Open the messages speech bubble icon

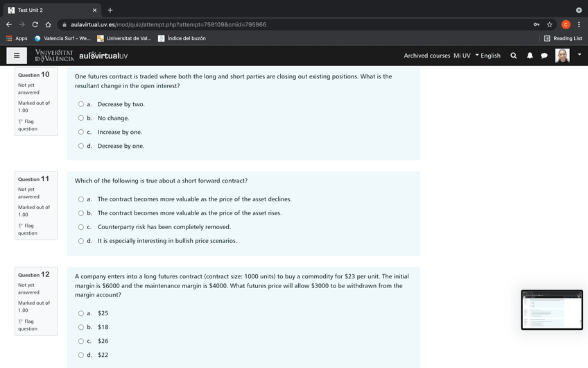[x=544, y=56]
